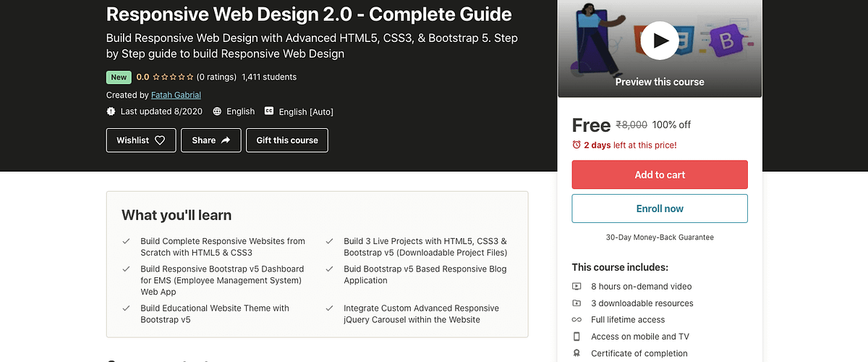Click the Bootstrap logo in preview
Image resolution: width=868 pixels, height=362 pixels.
pyautogui.click(x=727, y=40)
